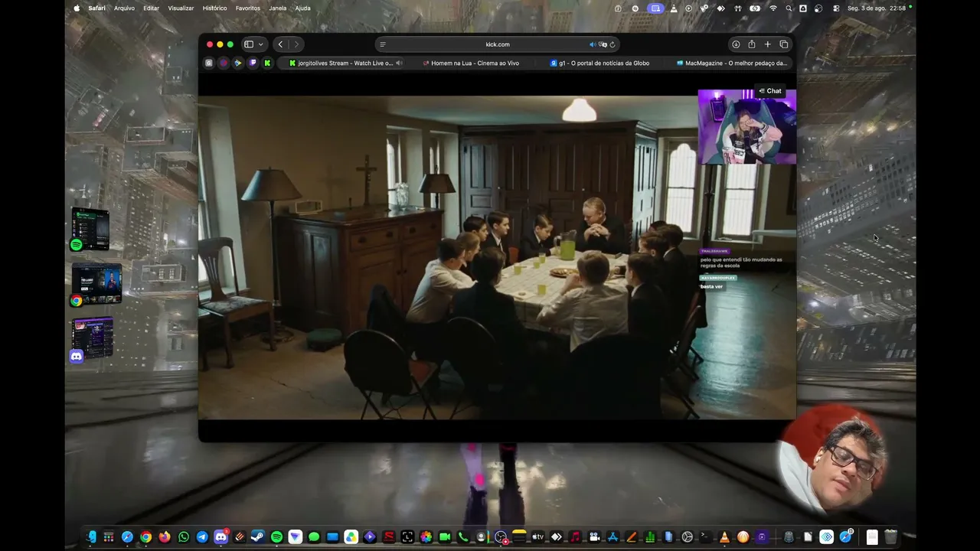Image resolution: width=980 pixels, height=551 pixels.
Task: Open the Safari menu in the menu bar
Action: point(96,8)
